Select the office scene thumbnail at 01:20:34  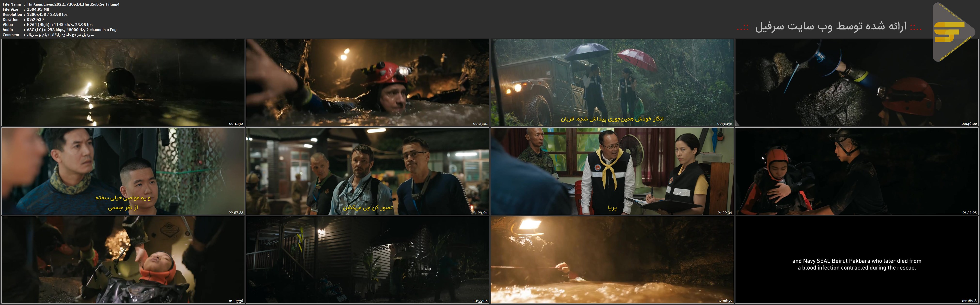pos(612,171)
